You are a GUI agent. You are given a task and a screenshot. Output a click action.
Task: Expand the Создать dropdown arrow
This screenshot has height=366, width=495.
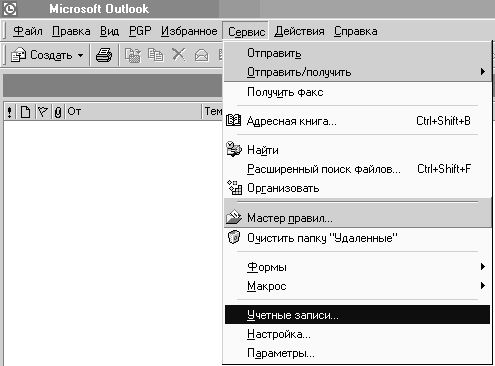pos(81,55)
